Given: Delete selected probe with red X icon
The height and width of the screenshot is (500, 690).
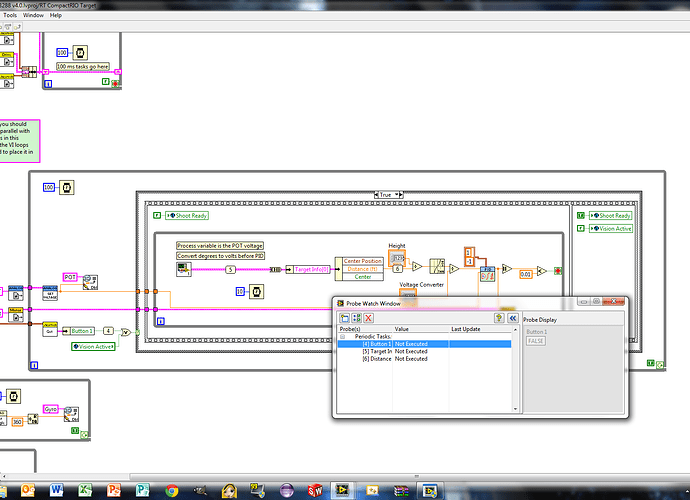Looking at the screenshot, I should (368, 318).
